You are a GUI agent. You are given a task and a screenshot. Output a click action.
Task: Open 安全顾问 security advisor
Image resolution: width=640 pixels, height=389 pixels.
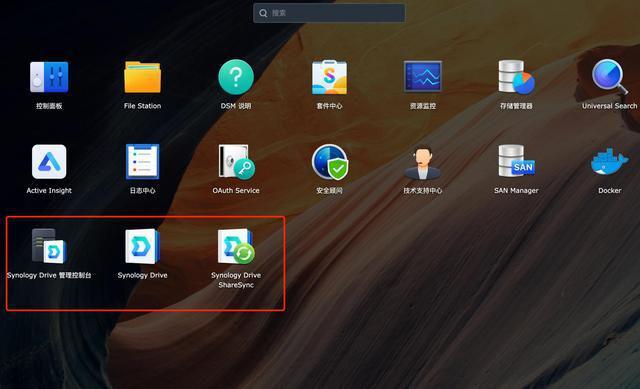coord(330,162)
